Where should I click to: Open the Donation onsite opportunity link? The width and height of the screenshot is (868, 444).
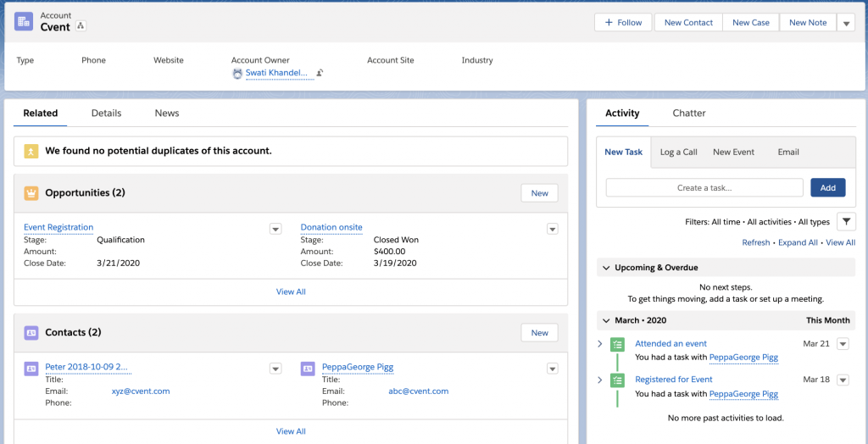331,227
